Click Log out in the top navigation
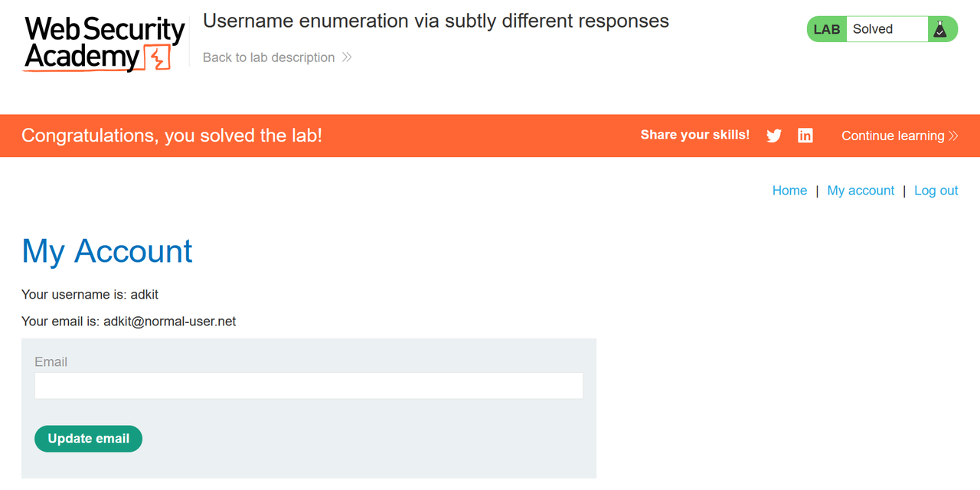The height and width of the screenshot is (490, 980). 936,190
